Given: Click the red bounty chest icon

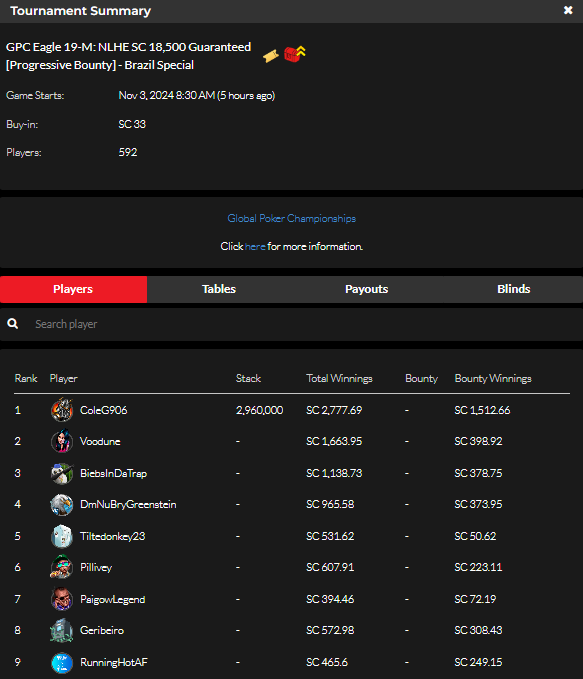Looking at the screenshot, I should (295, 54).
